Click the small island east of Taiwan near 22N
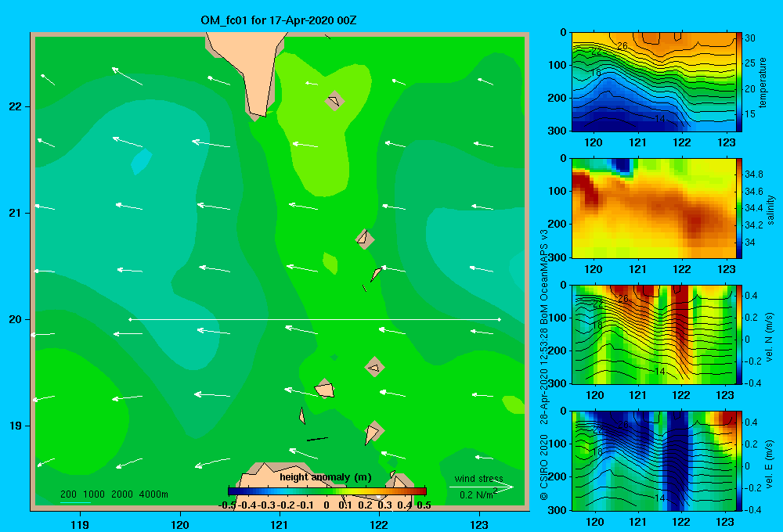783x532 pixels. [x=334, y=101]
